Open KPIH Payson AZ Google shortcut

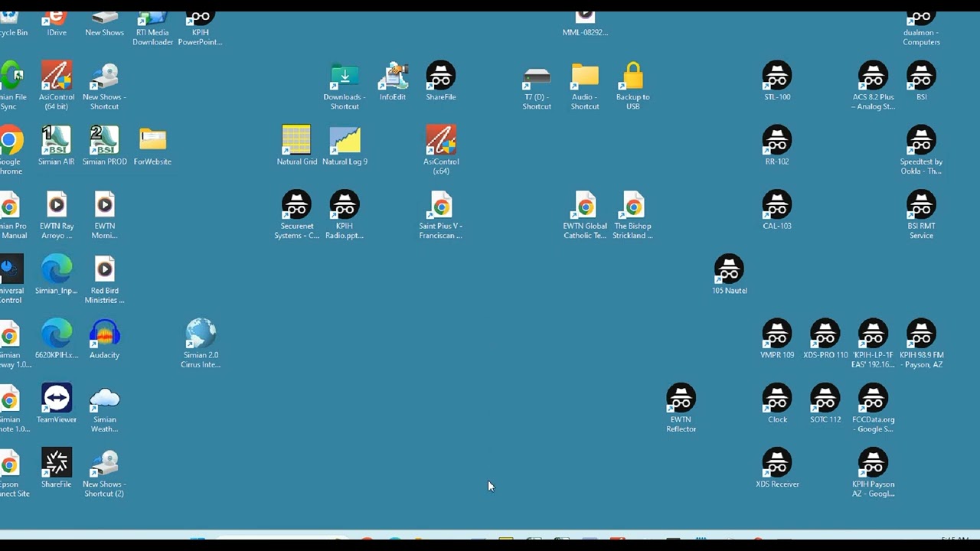click(873, 472)
